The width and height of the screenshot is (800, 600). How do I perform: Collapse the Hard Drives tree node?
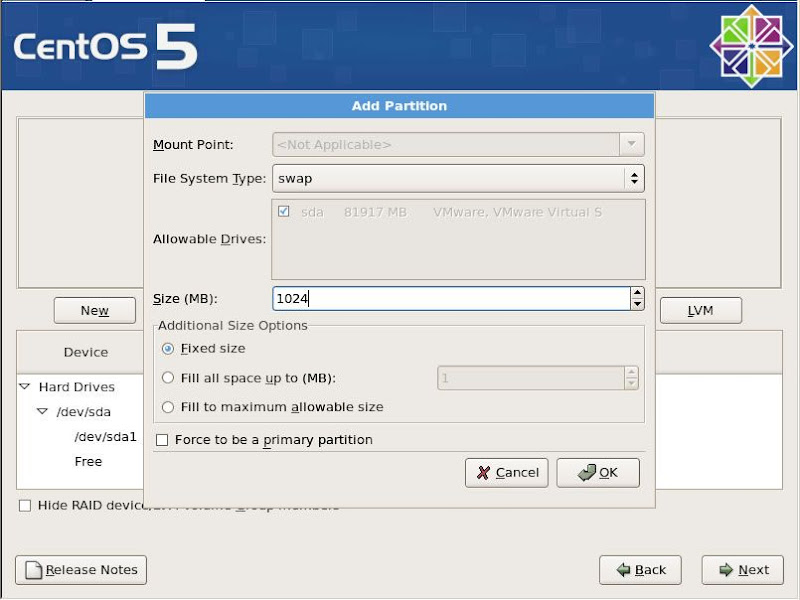(x=24, y=387)
